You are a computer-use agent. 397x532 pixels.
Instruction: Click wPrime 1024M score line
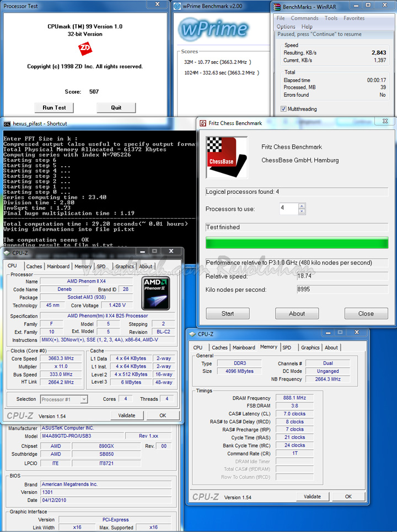coord(222,73)
